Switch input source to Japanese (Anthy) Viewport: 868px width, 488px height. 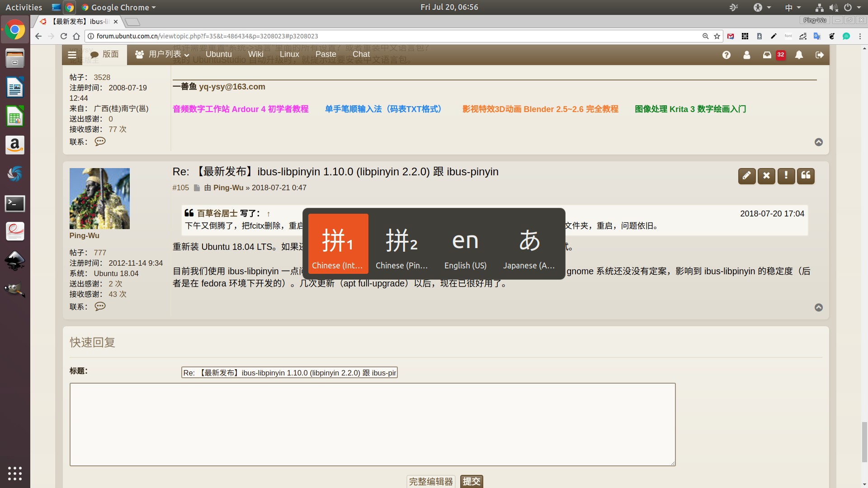click(x=529, y=244)
